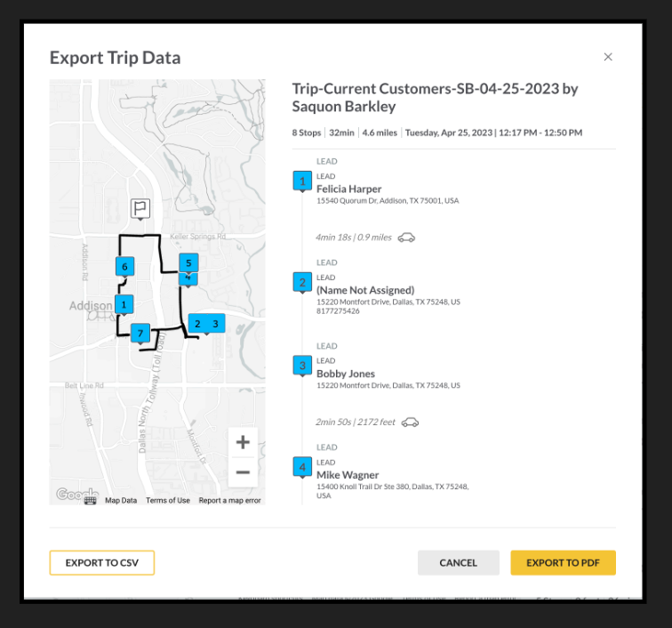
Task: Click the Google logo on map
Action: coord(77,495)
